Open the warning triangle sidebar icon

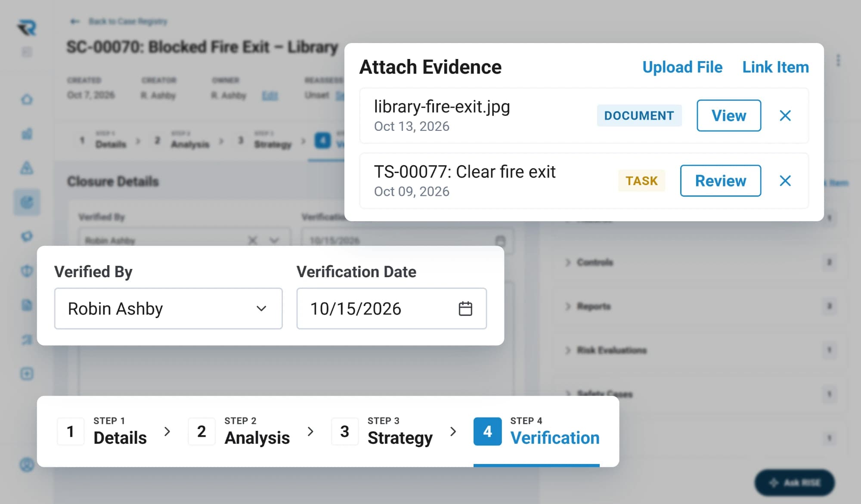coord(27,167)
